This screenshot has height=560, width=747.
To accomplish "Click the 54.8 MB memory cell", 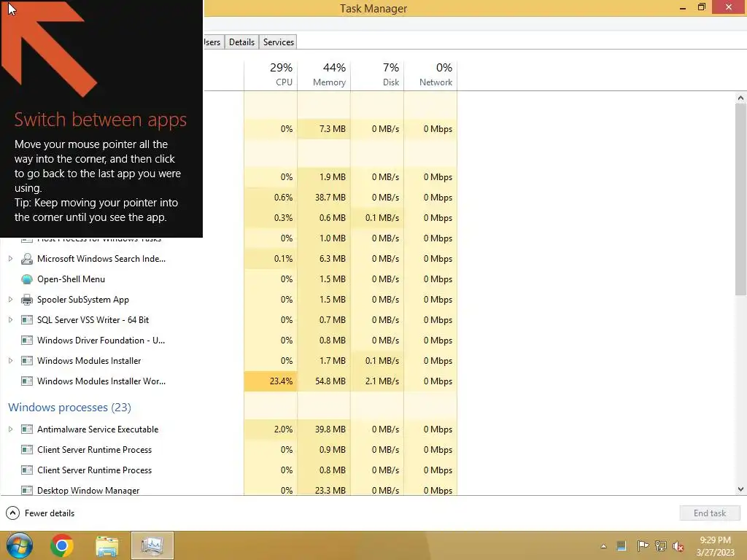I will 324,381.
